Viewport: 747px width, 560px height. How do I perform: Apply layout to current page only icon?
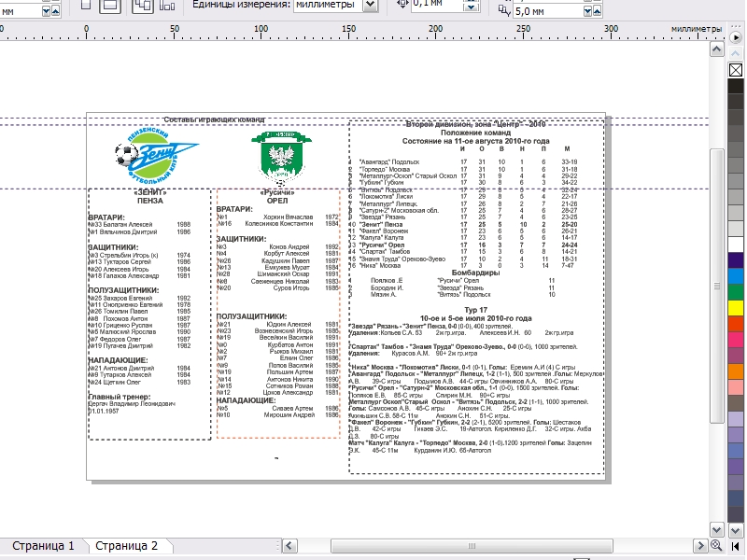click(x=167, y=6)
